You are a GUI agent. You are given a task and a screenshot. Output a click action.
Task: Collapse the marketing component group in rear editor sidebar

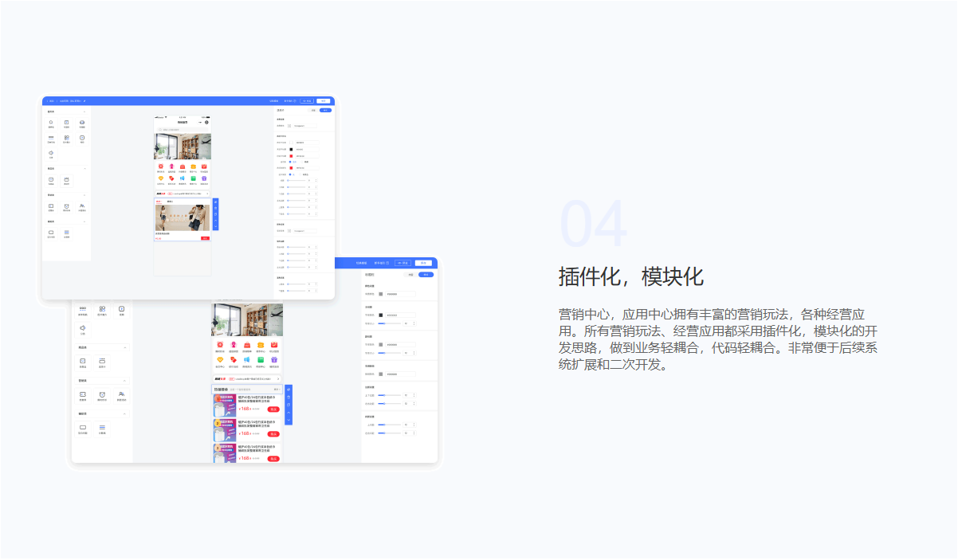(124, 381)
